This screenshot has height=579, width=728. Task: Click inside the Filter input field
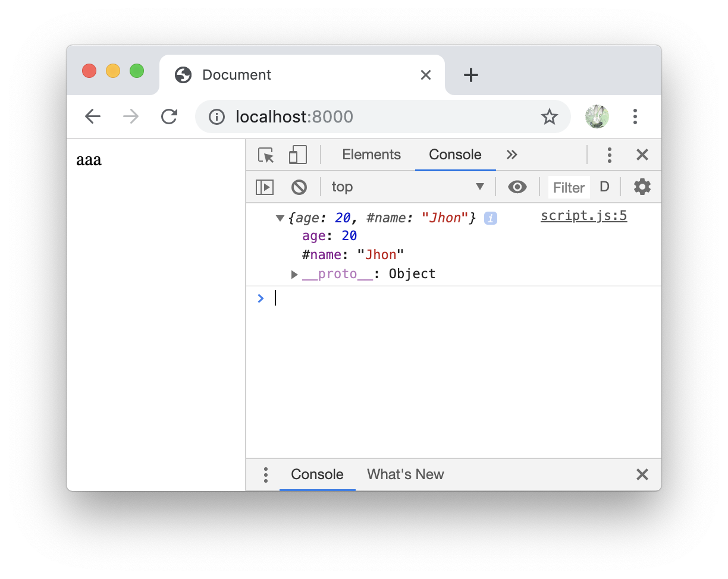point(567,187)
